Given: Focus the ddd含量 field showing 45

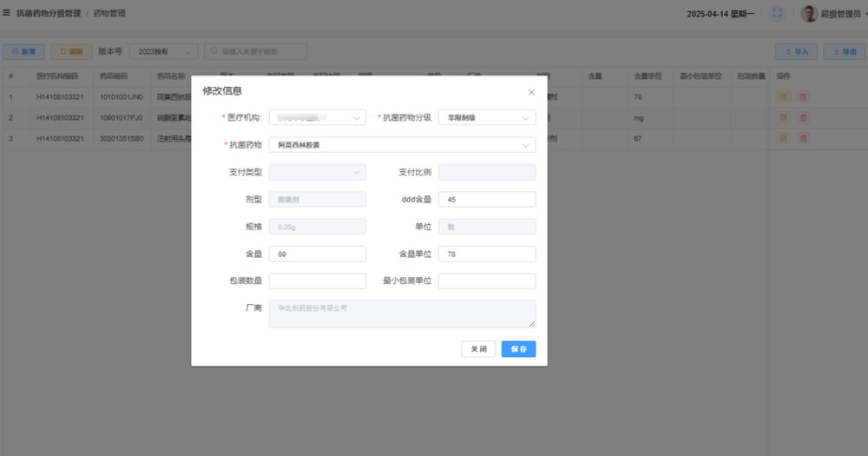Looking at the screenshot, I should coord(487,199).
